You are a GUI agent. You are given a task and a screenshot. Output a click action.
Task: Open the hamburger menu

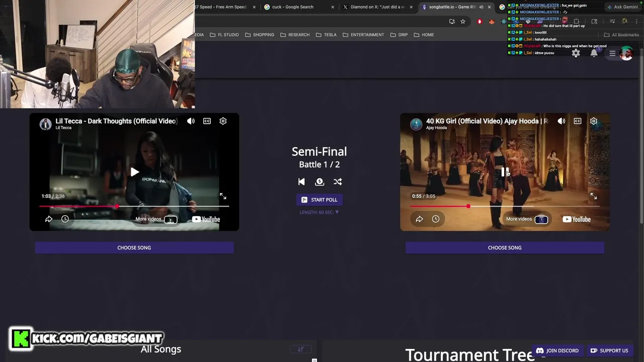[612, 53]
